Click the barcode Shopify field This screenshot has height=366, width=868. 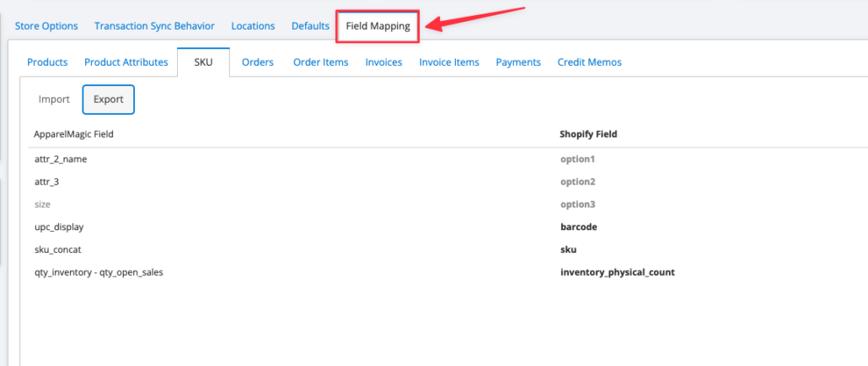(578, 227)
